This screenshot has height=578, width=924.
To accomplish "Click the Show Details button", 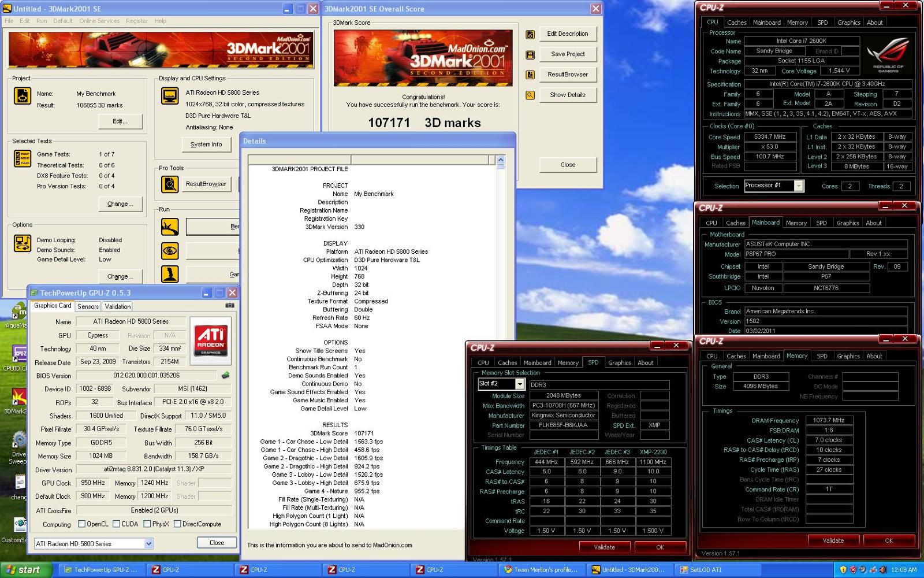I will (x=568, y=95).
